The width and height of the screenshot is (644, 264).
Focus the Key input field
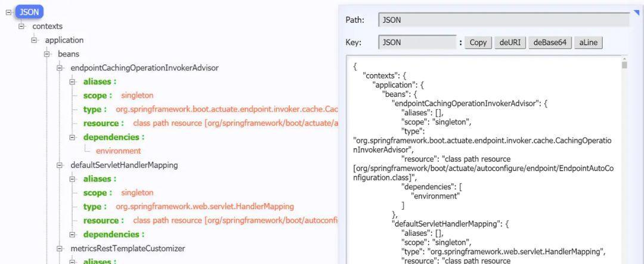[417, 42]
